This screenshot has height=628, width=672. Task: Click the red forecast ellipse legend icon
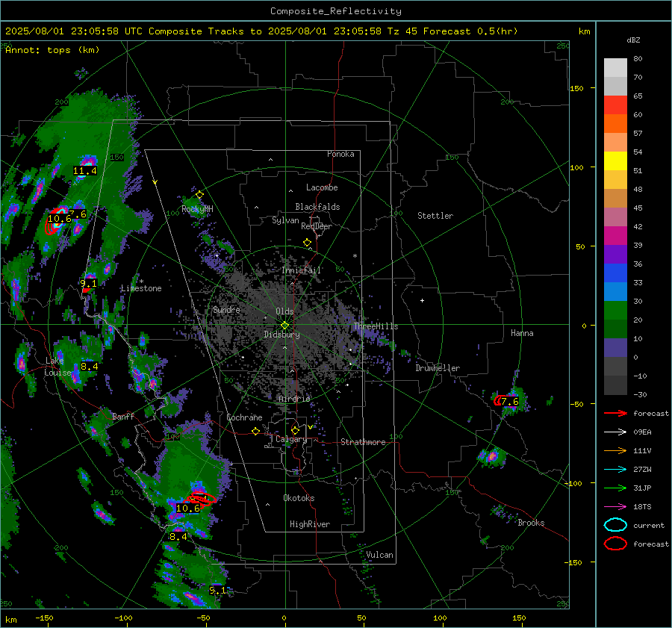click(x=615, y=544)
